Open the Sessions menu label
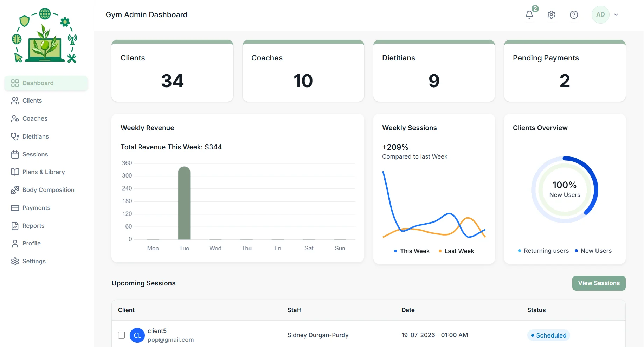Viewport: 644px width, 347px height. click(x=35, y=154)
